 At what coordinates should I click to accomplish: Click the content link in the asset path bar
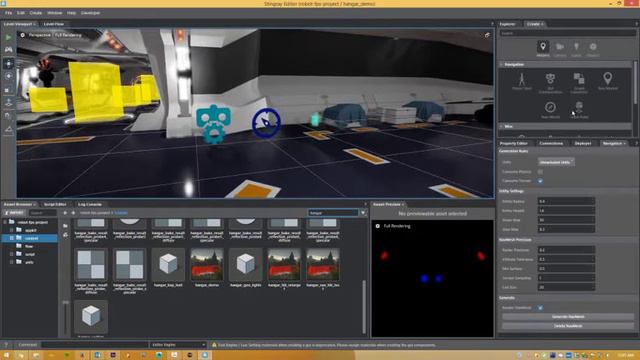(120, 213)
